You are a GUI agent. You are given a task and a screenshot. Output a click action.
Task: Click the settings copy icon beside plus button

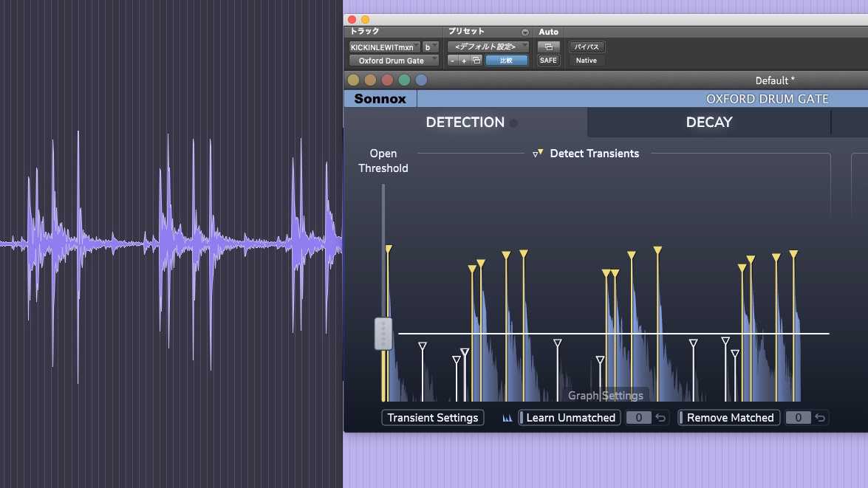tap(476, 61)
